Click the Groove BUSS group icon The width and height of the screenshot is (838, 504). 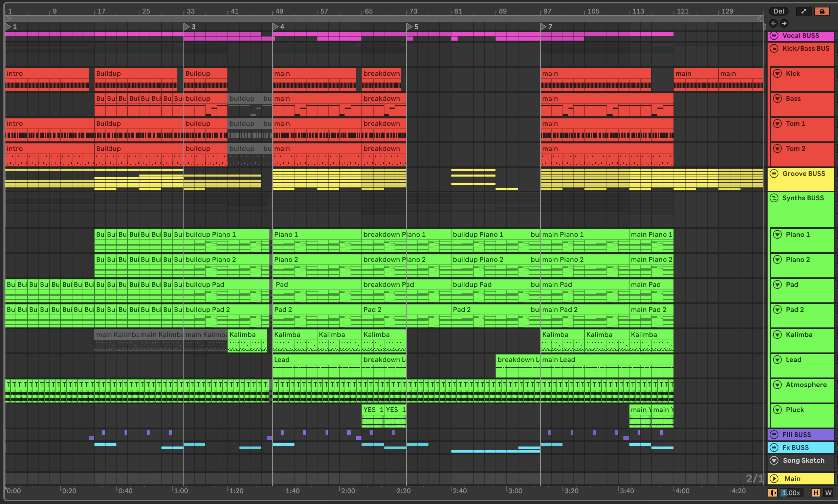point(774,174)
